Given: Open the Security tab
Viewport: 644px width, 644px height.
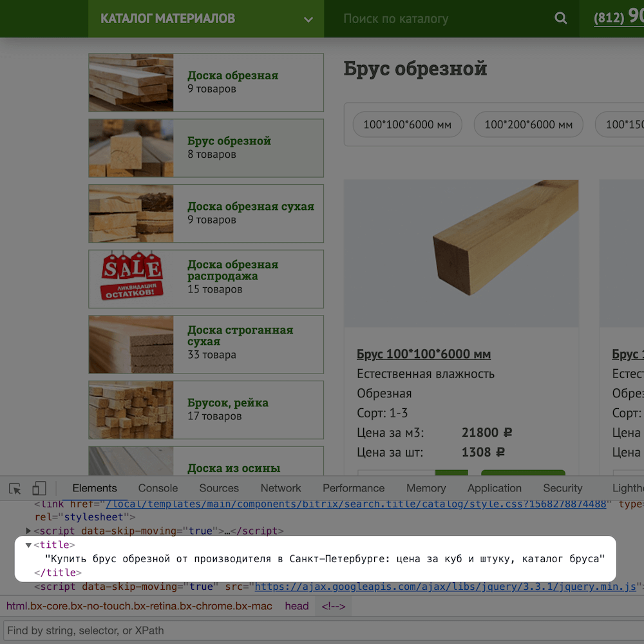Looking at the screenshot, I should tap(563, 488).
